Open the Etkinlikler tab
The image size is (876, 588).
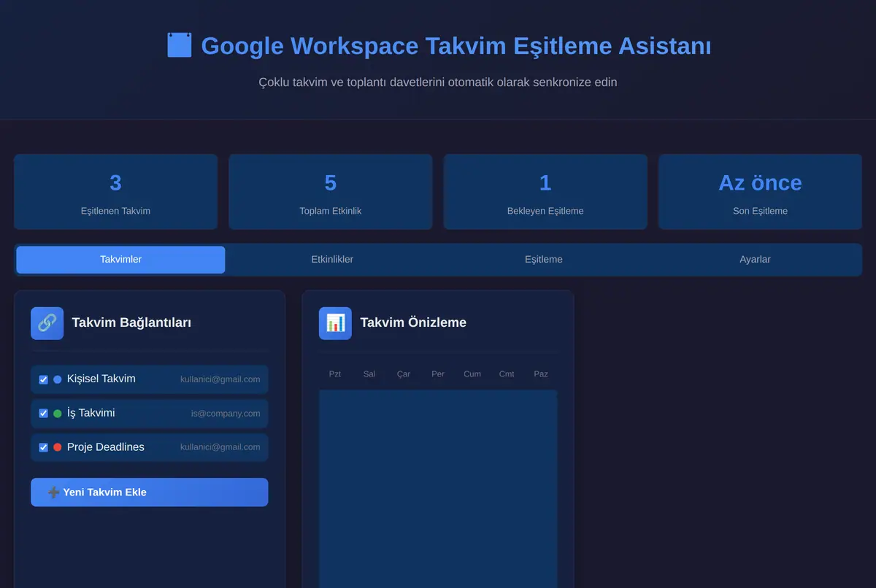tap(332, 260)
